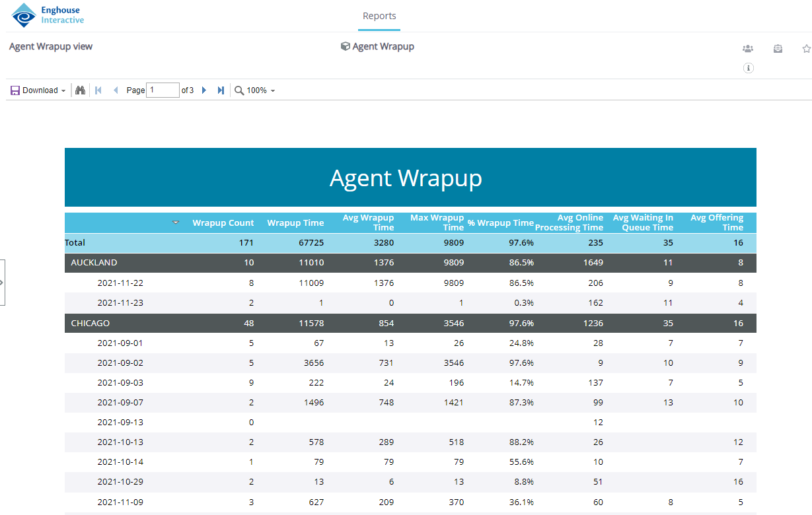The height and width of the screenshot is (515, 812).
Task: Open the sort dropdown in the table header
Action: pos(175,223)
